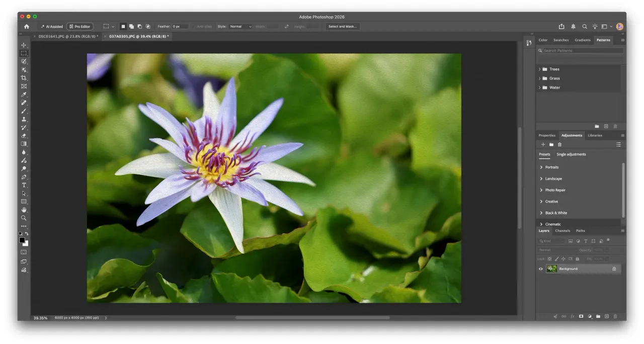The width and height of the screenshot is (644, 344).
Task: Switch to the Gradients tab
Action: click(x=583, y=40)
